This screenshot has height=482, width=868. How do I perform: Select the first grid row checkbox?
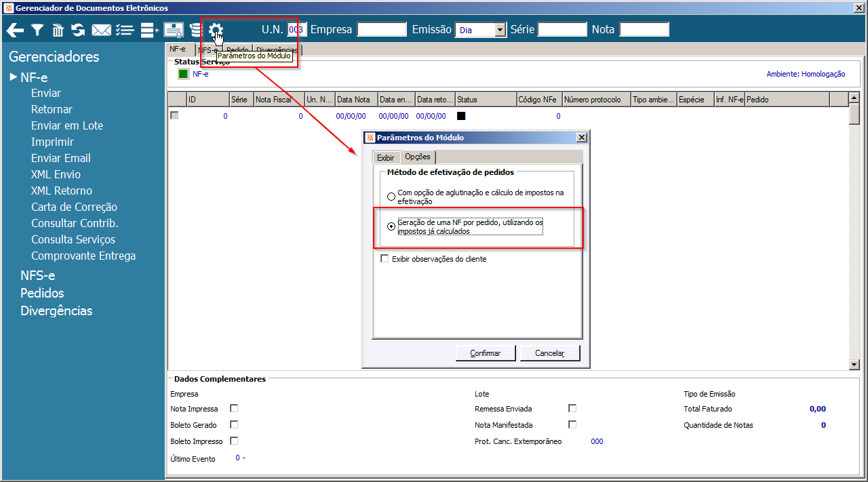[x=174, y=115]
